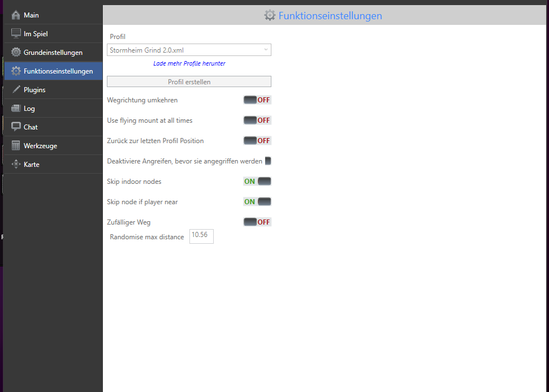Turn on Zurück zur letzten Profil Position

pyautogui.click(x=257, y=141)
